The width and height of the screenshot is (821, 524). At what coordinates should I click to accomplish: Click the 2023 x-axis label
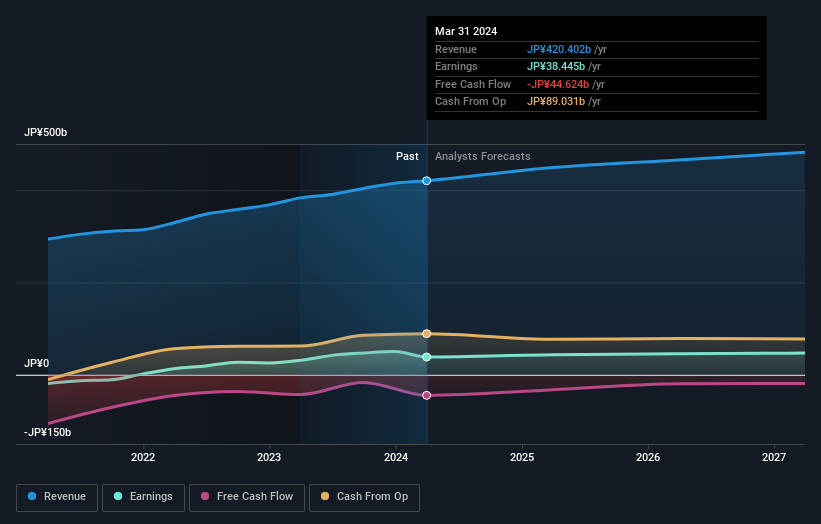[269, 457]
